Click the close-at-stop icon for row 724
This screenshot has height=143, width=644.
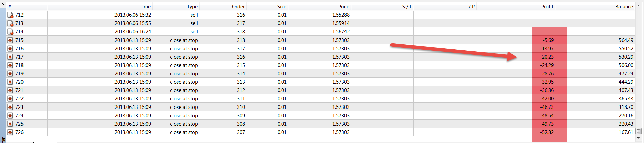pos(10,116)
